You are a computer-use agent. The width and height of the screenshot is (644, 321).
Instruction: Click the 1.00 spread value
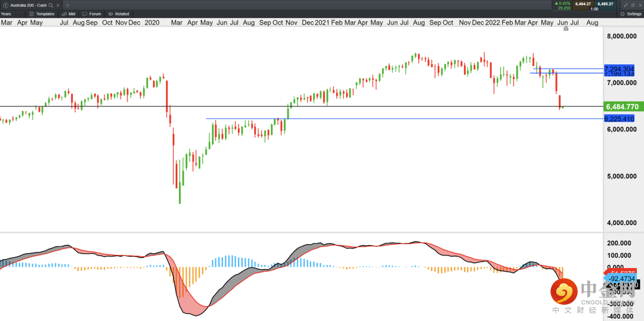(x=595, y=8)
